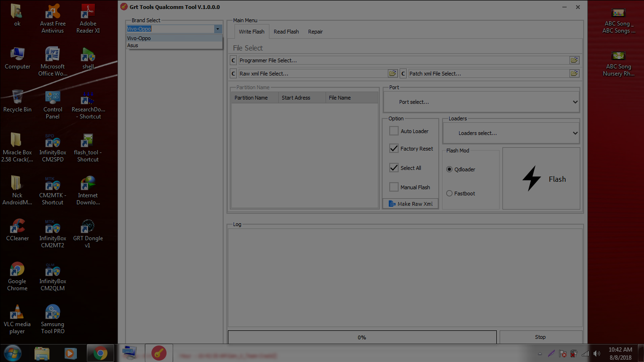Open the Port select dropdown

(x=481, y=102)
